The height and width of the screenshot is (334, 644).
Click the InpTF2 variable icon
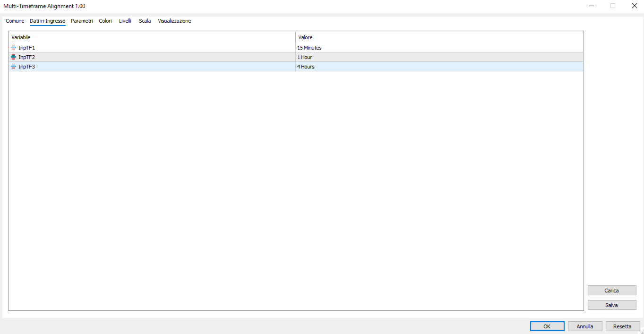click(13, 57)
